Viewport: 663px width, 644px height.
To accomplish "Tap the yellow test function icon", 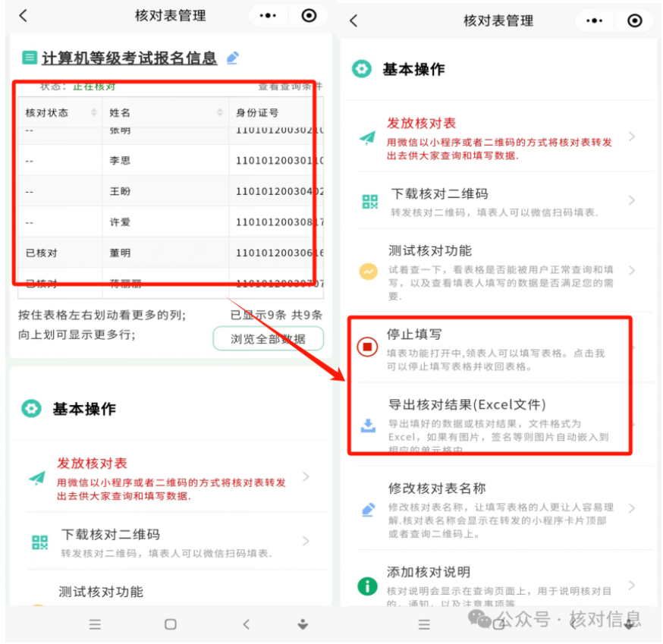I will tap(368, 272).
